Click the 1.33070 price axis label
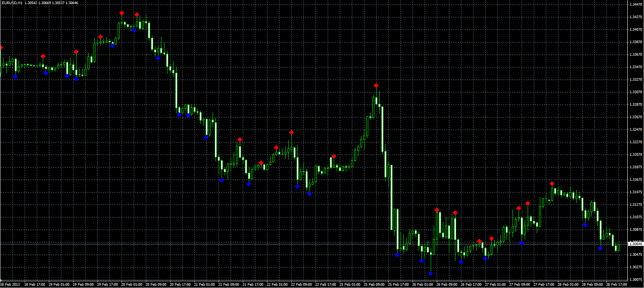Image resolution: width=644 pixels, height=288 pixels. [x=636, y=92]
